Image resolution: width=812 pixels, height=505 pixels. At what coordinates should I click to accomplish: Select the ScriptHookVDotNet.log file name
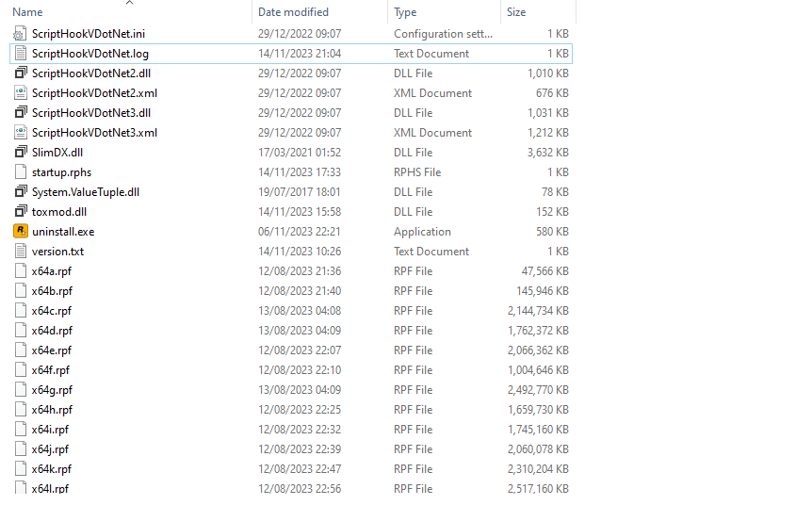tap(89, 54)
